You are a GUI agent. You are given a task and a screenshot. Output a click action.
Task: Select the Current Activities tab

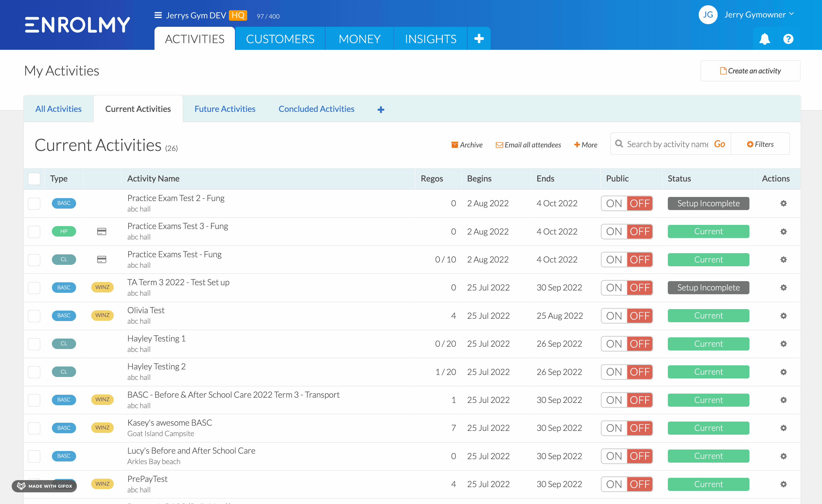coord(138,109)
